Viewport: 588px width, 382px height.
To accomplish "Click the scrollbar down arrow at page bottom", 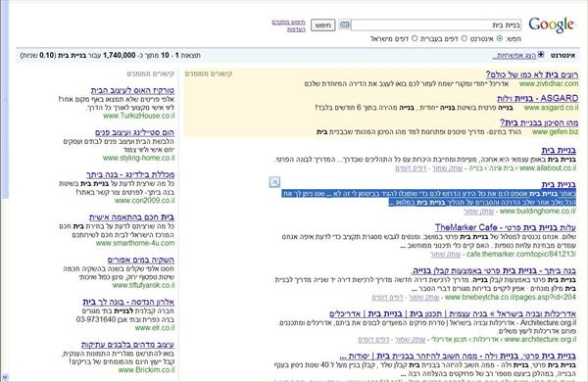I will 4,377.
